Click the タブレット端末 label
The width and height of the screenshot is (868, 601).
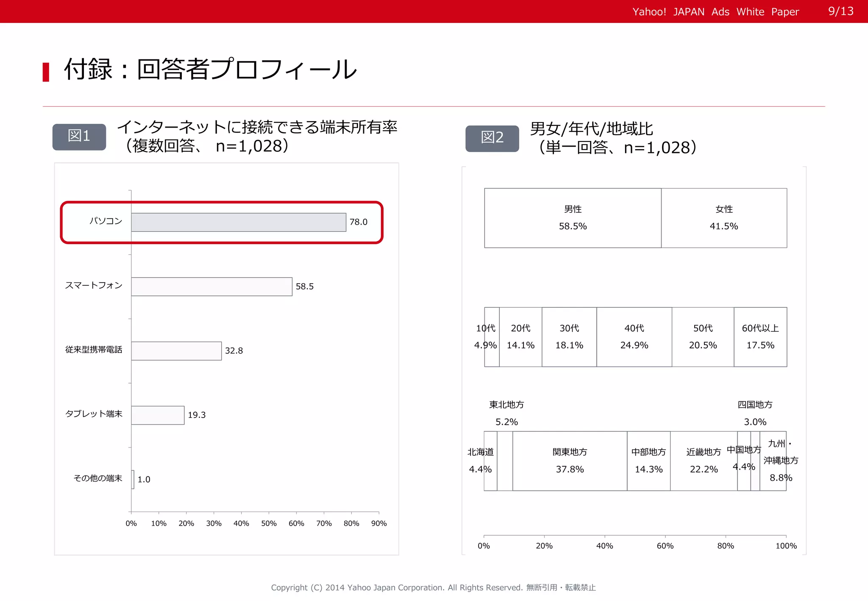[94, 414]
